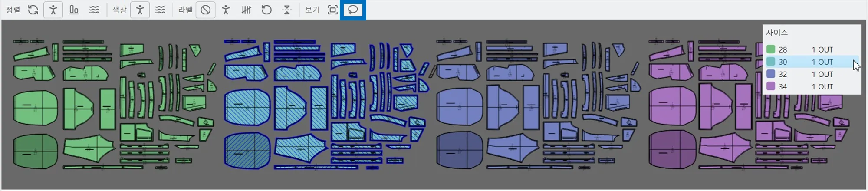Click the large green rounded pattern piece

point(35,106)
